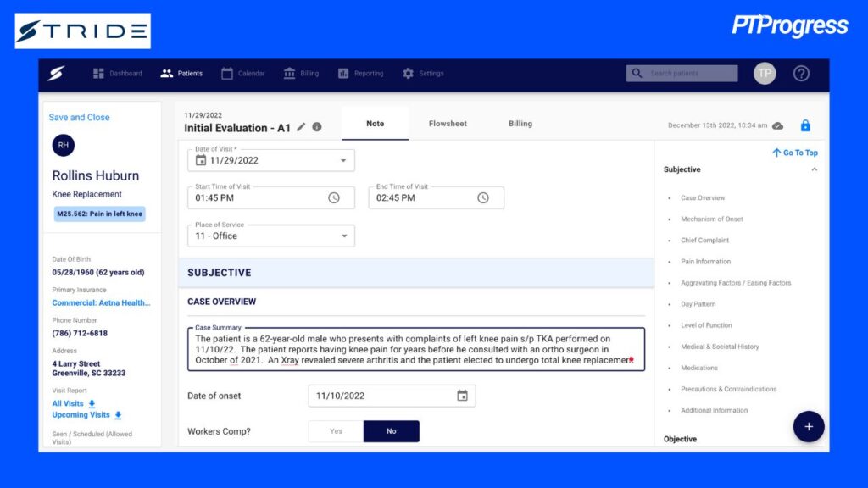Click the info icon next to Initial Evaluation

click(317, 127)
